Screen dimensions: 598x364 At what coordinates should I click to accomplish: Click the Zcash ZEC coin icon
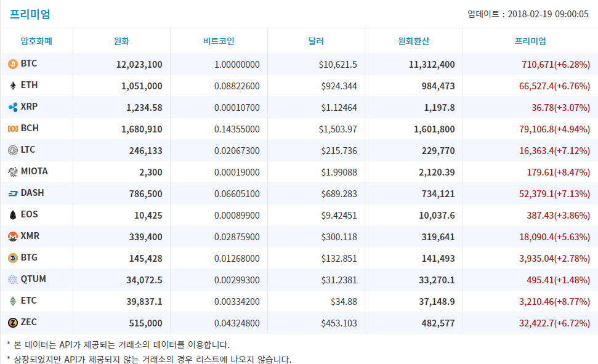(12, 323)
